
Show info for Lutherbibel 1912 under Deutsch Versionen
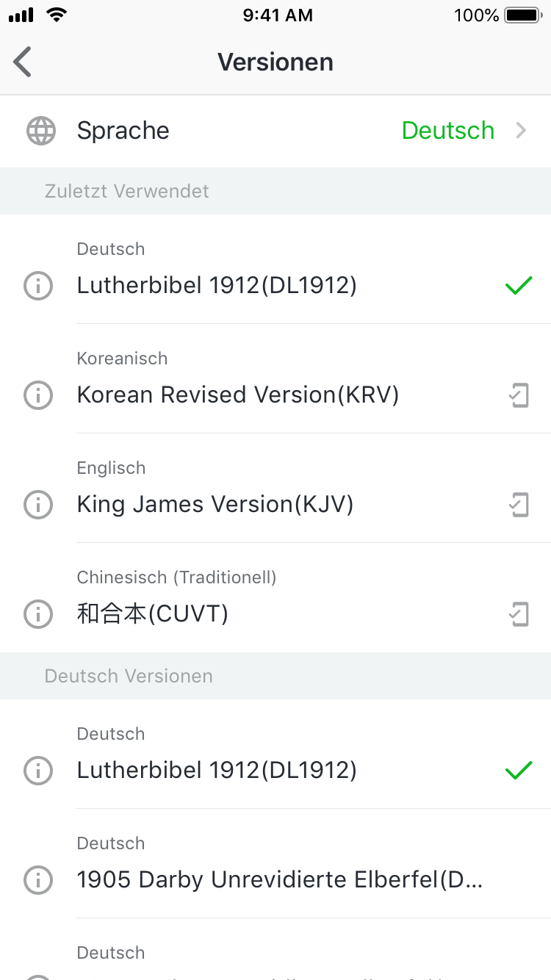pyautogui.click(x=38, y=771)
